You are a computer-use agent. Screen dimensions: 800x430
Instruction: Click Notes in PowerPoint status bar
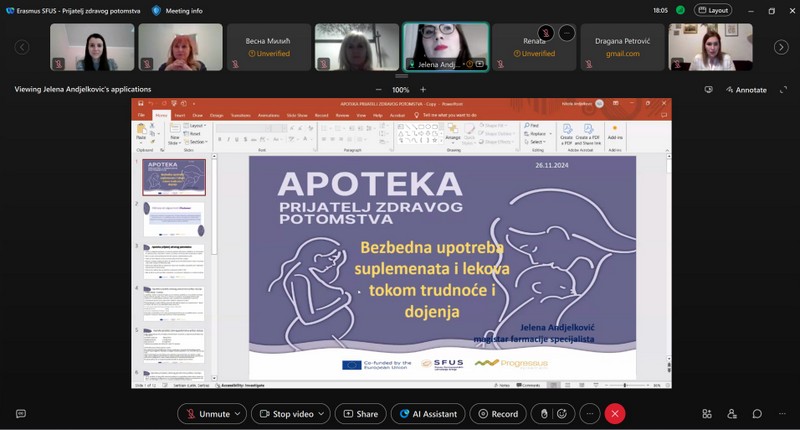coord(502,385)
